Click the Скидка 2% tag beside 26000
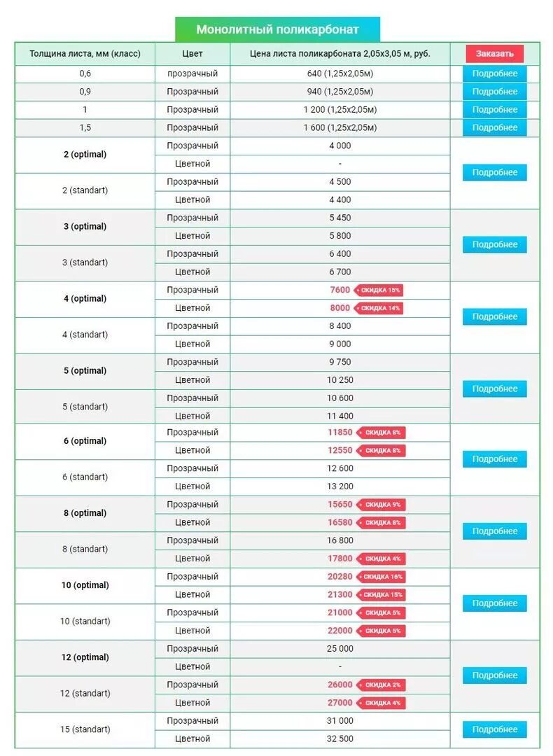 (381, 685)
